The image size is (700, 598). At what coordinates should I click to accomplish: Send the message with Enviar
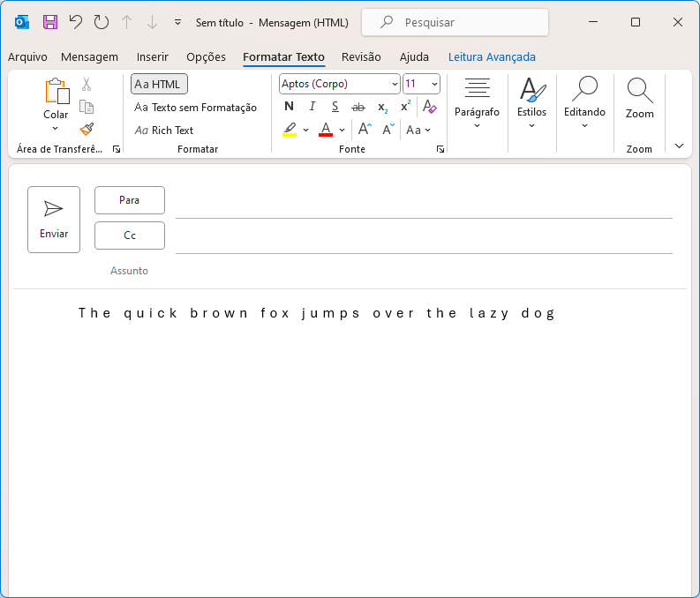click(54, 220)
